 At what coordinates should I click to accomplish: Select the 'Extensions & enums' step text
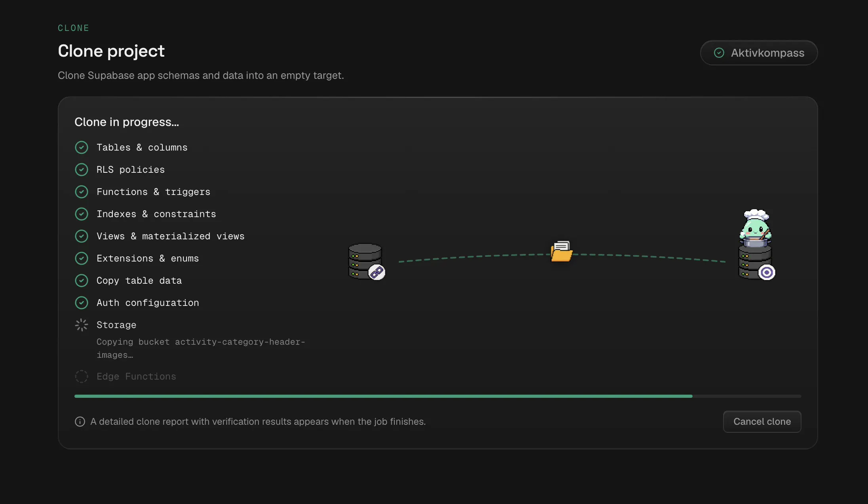pos(148,258)
